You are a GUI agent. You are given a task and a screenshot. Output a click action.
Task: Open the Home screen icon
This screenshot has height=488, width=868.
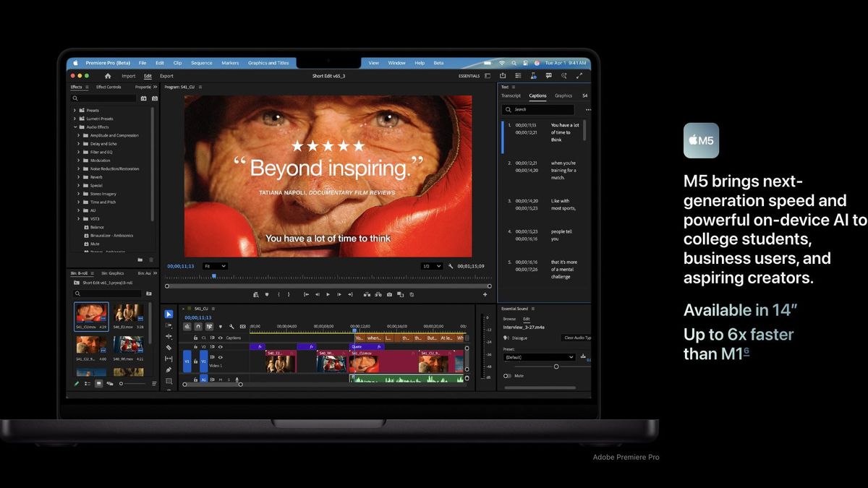point(108,76)
